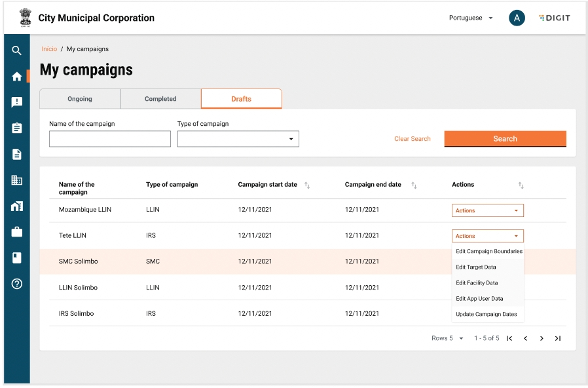Open the clipboard icon in the sidebar

pos(17,128)
